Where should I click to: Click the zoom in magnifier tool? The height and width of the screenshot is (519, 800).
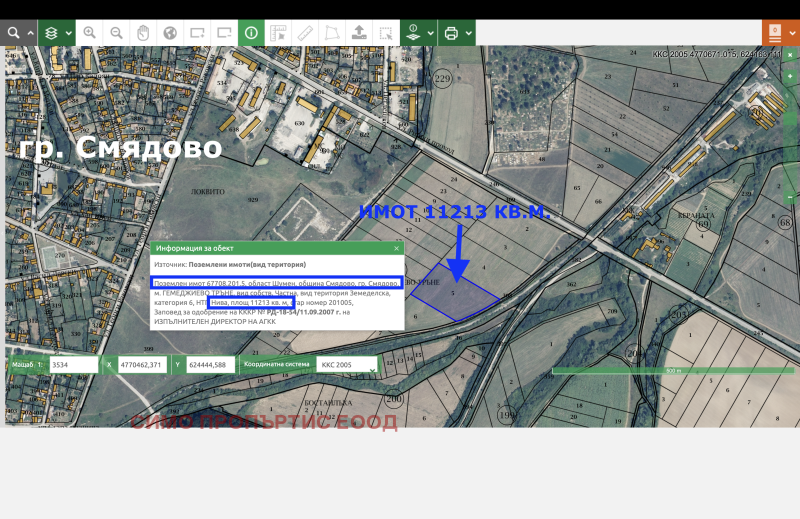click(x=89, y=33)
